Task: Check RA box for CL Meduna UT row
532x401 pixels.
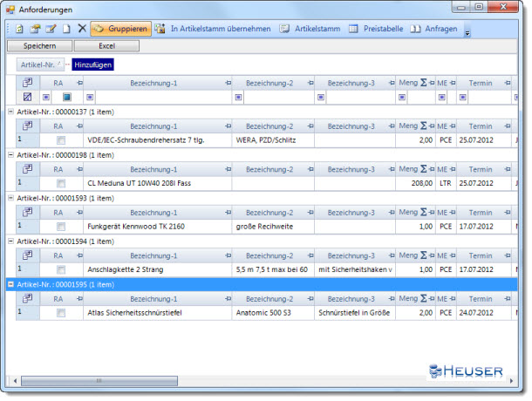Action: coord(61,184)
